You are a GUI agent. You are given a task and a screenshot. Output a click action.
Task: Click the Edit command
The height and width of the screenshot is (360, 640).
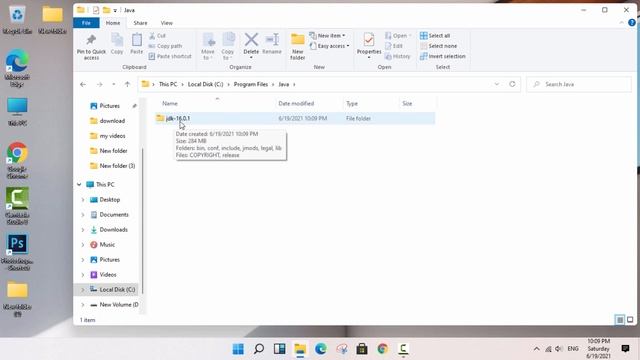[x=394, y=46]
